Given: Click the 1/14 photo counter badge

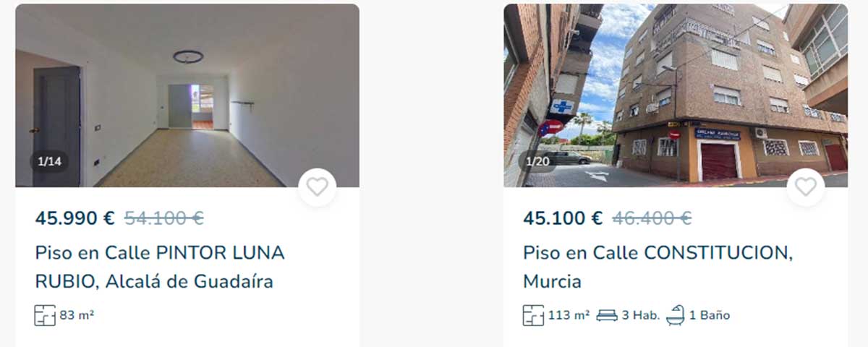Looking at the screenshot, I should tap(49, 161).
